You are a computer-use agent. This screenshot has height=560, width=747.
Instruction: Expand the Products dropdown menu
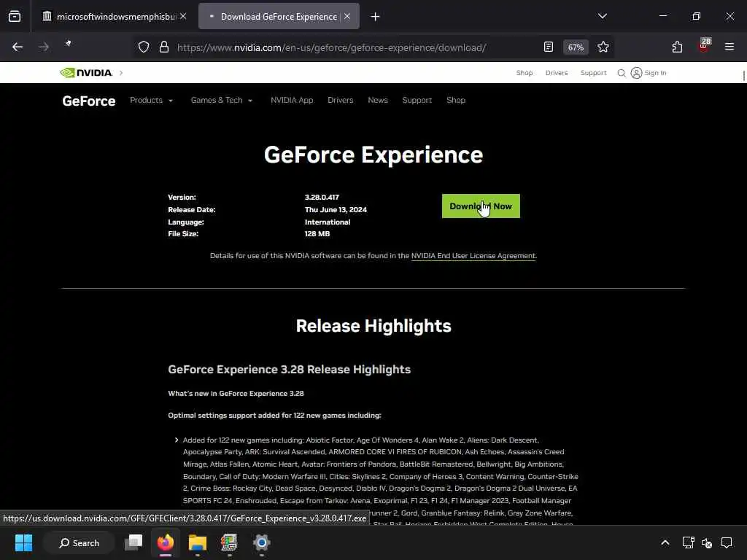tap(152, 101)
